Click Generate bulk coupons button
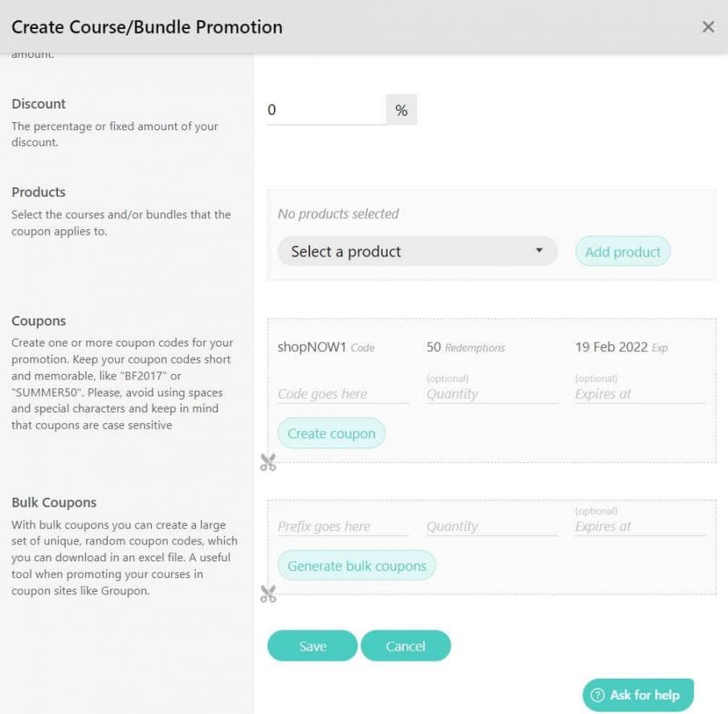 tap(357, 566)
